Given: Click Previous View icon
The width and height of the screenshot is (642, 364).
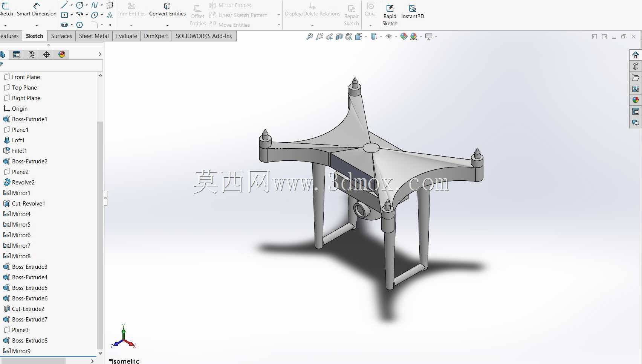Looking at the screenshot, I should tap(329, 37).
